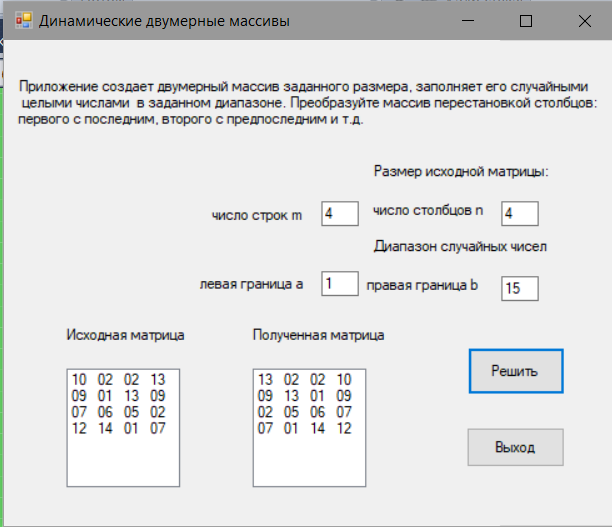Screen dimensions: 612x527
Task: Click row 12 14 01 07 in source matrix
Action: pyautogui.click(x=118, y=428)
